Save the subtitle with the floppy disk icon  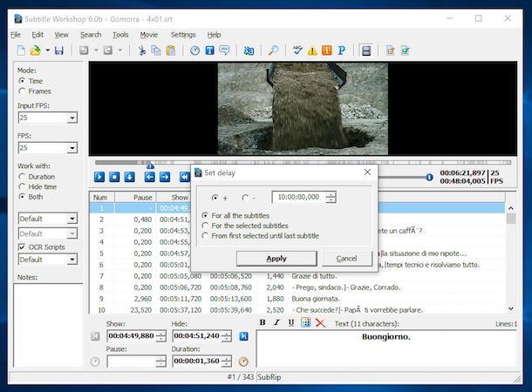59,51
